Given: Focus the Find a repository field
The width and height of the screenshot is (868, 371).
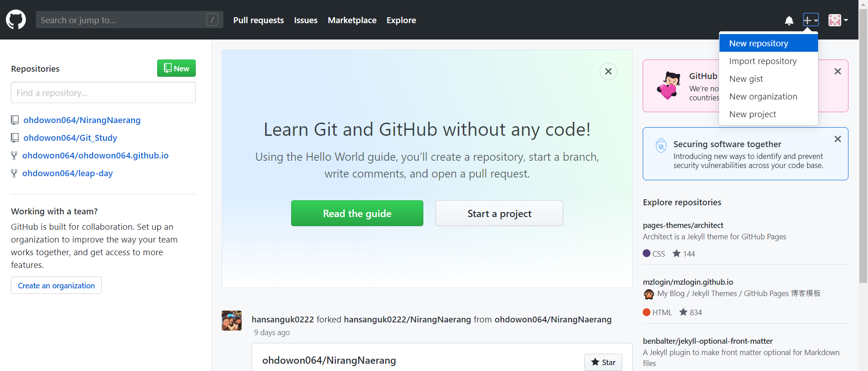Looking at the screenshot, I should pos(103,93).
